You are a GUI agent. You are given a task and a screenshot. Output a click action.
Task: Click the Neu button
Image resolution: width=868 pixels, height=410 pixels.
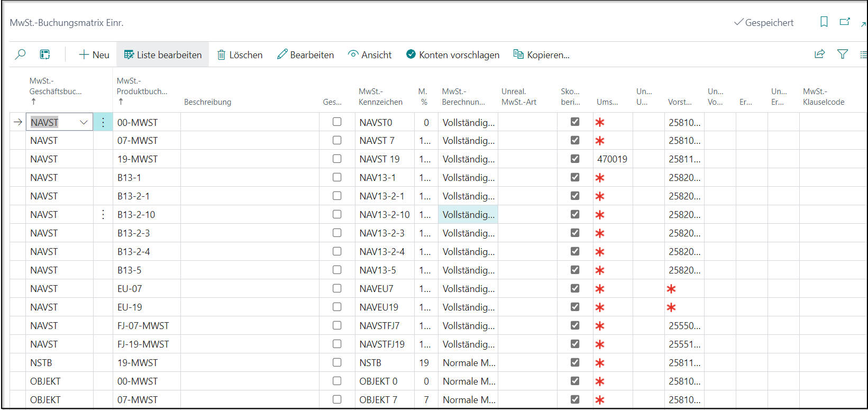94,54
